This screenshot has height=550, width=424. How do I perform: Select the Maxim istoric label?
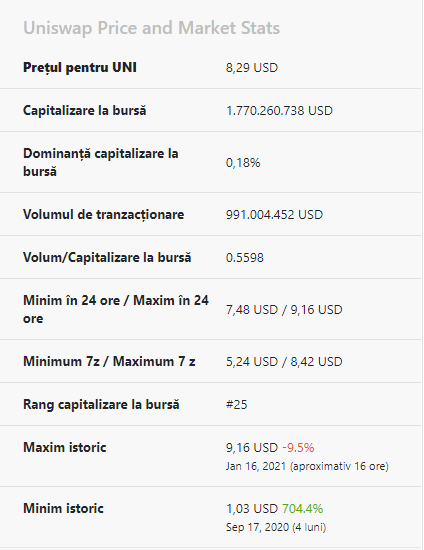tap(65, 448)
